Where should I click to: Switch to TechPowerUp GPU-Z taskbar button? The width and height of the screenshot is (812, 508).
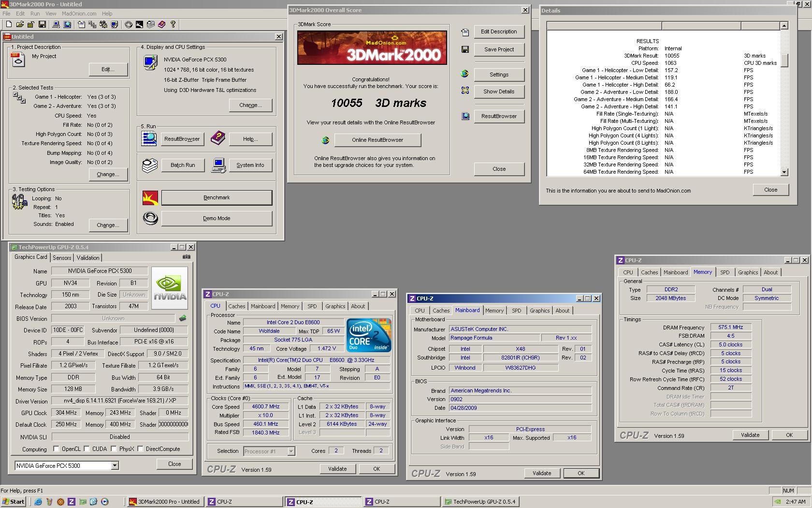481,502
